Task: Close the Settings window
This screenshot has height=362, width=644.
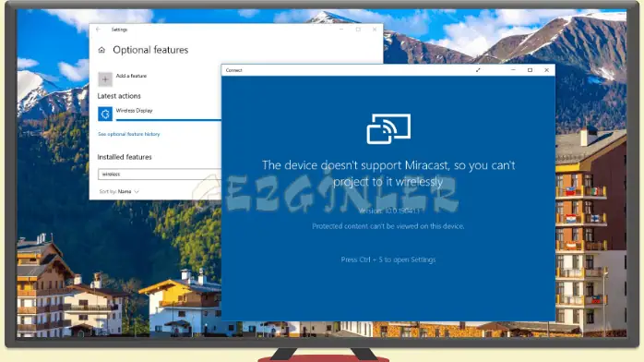Action: (375, 30)
